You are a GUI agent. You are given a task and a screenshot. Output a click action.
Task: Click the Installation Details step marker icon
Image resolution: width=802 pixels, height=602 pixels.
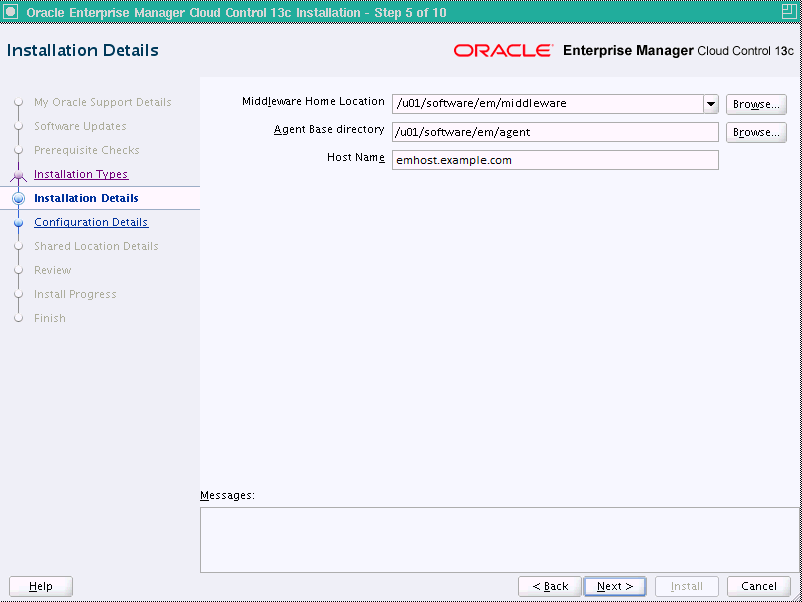tap(18, 198)
